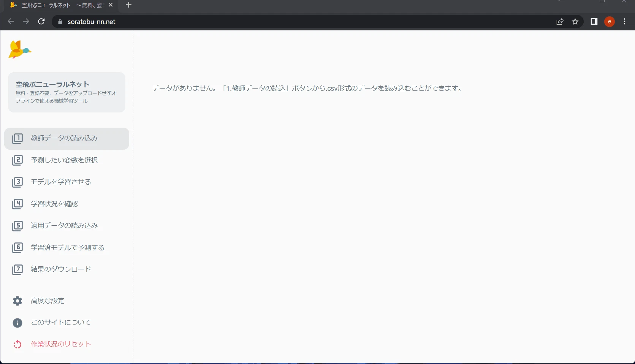The width and height of the screenshot is (635, 364).
Task: Click the share page icon in address bar
Action: click(x=560, y=22)
